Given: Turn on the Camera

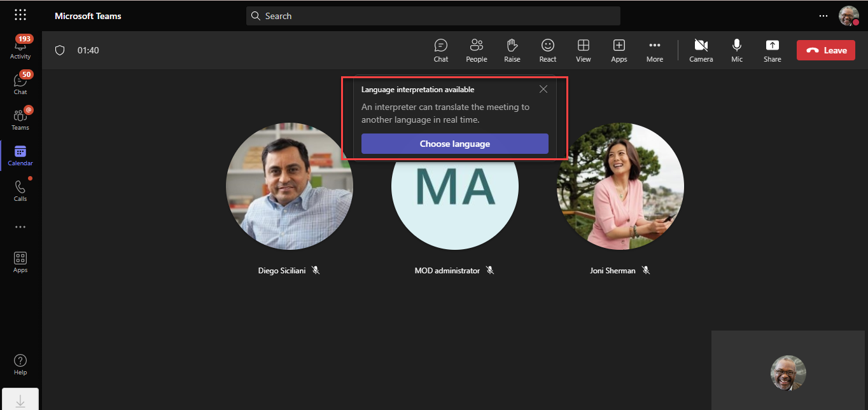Looking at the screenshot, I should (x=701, y=50).
